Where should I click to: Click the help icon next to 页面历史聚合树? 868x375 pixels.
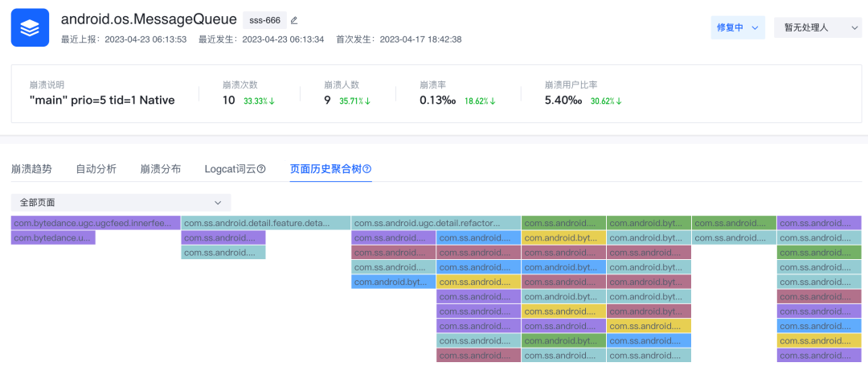click(x=367, y=169)
